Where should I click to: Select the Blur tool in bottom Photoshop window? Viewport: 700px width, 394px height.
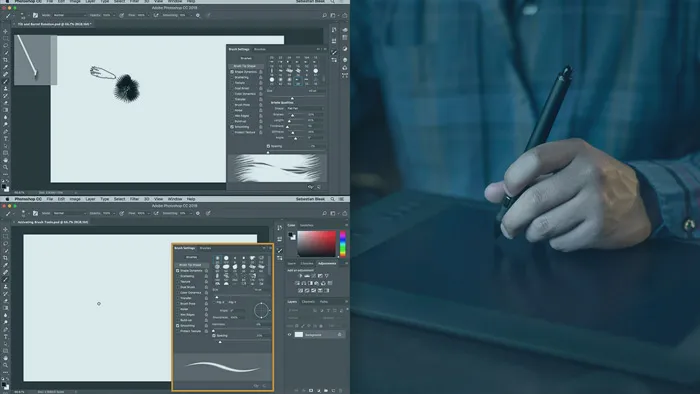pos(5,315)
